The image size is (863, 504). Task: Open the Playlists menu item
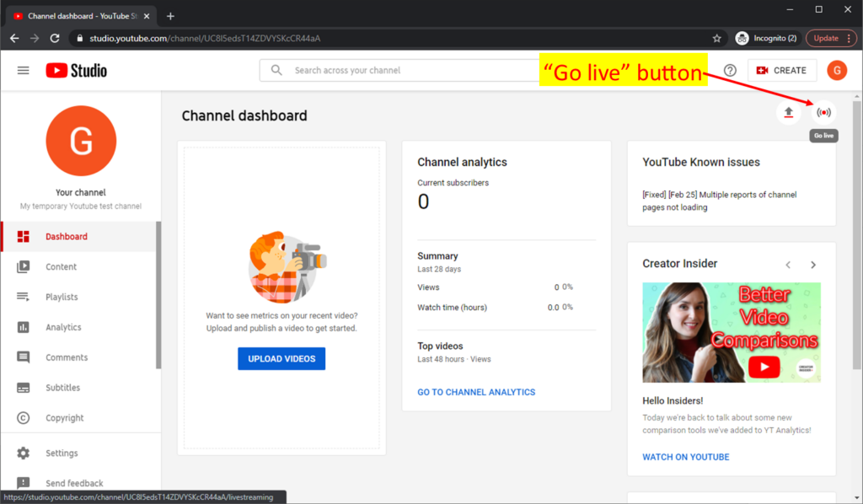tap(79, 298)
